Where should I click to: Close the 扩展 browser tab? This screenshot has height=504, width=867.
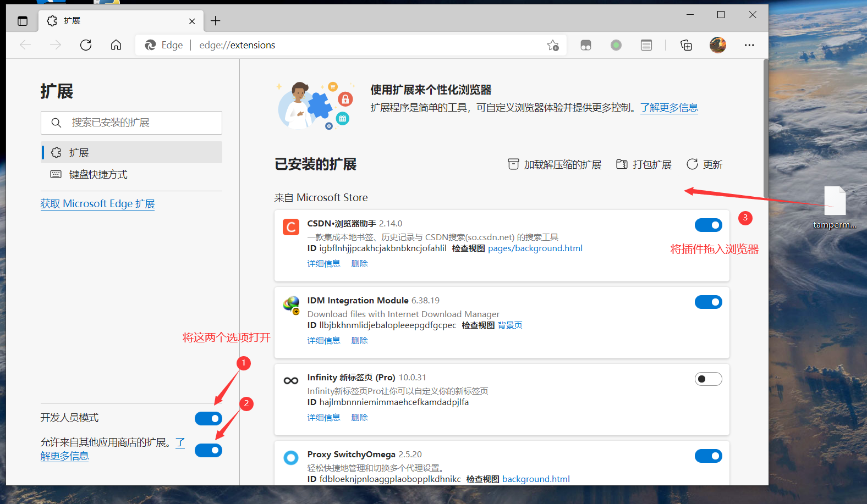coord(192,21)
